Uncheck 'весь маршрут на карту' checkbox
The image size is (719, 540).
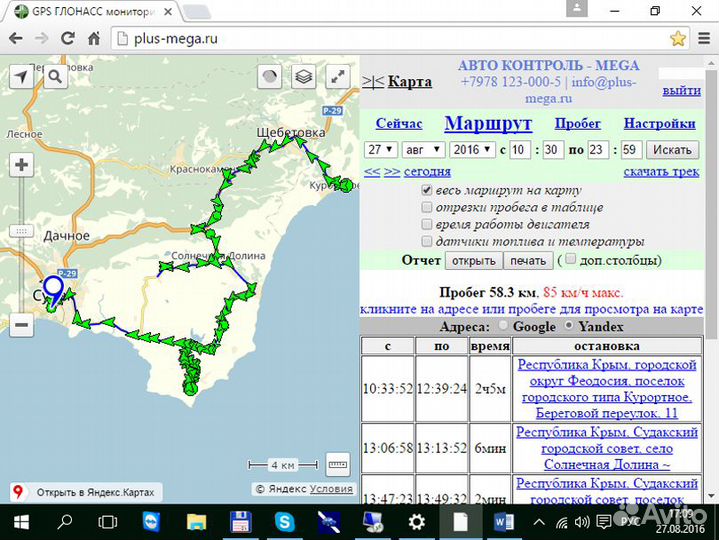click(427, 190)
